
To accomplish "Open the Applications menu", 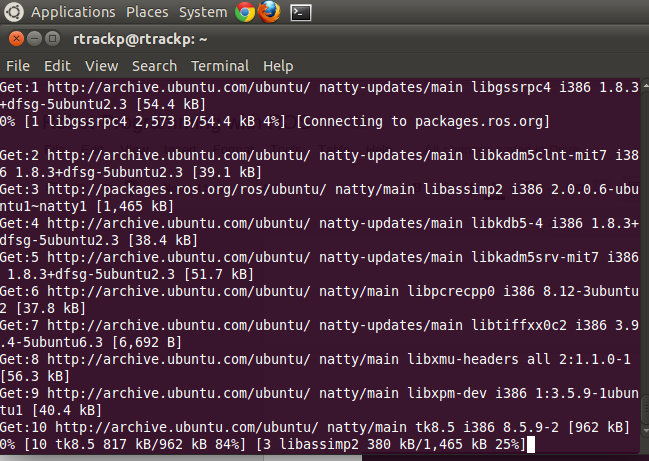I will click(x=73, y=12).
